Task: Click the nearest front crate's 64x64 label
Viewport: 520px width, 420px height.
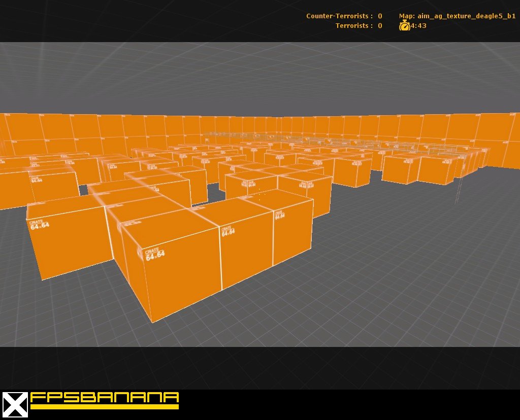Action: [154, 255]
